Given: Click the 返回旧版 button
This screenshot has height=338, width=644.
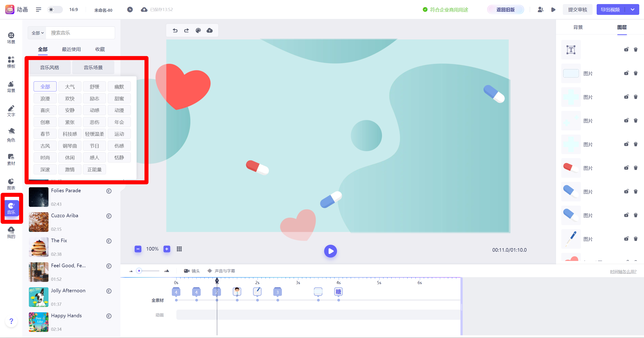Looking at the screenshot, I should point(505,9).
